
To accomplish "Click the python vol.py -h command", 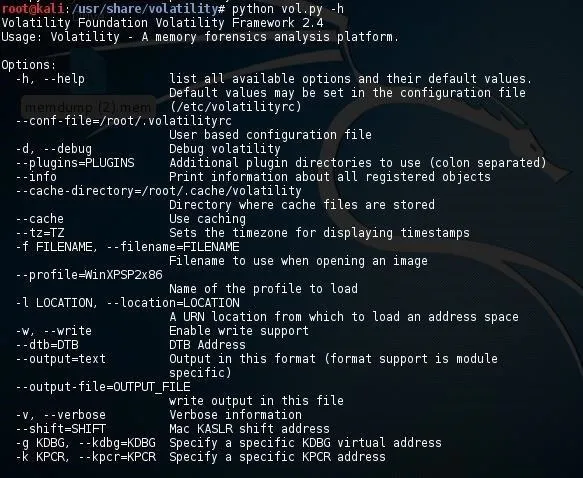I will click(x=288, y=9).
